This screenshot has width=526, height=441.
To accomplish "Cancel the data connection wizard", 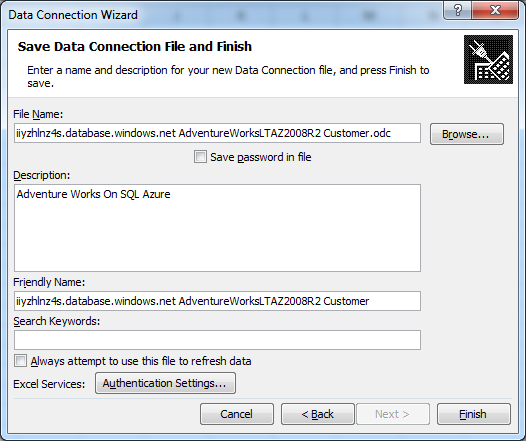I will (237, 414).
